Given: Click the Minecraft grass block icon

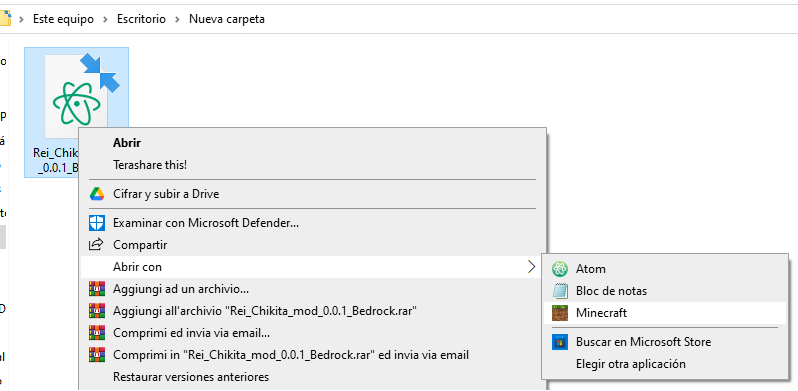Looking at the screenshot, I should pos(560,313).
